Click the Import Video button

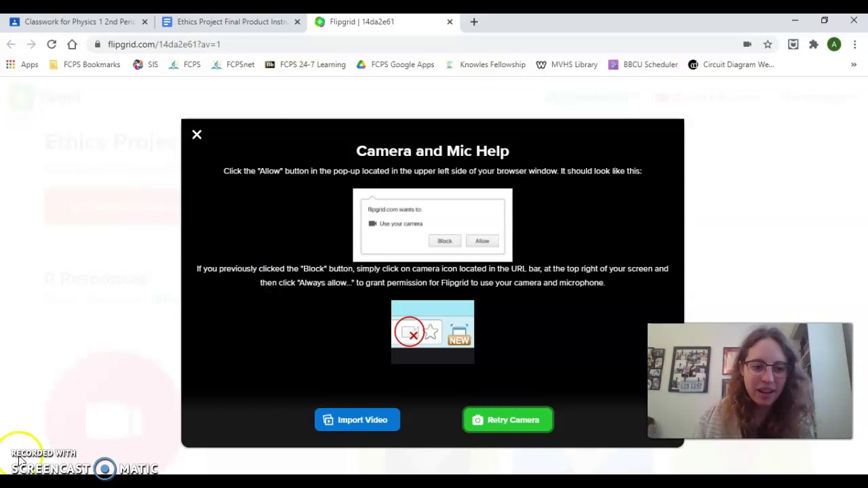coord(357,420)
